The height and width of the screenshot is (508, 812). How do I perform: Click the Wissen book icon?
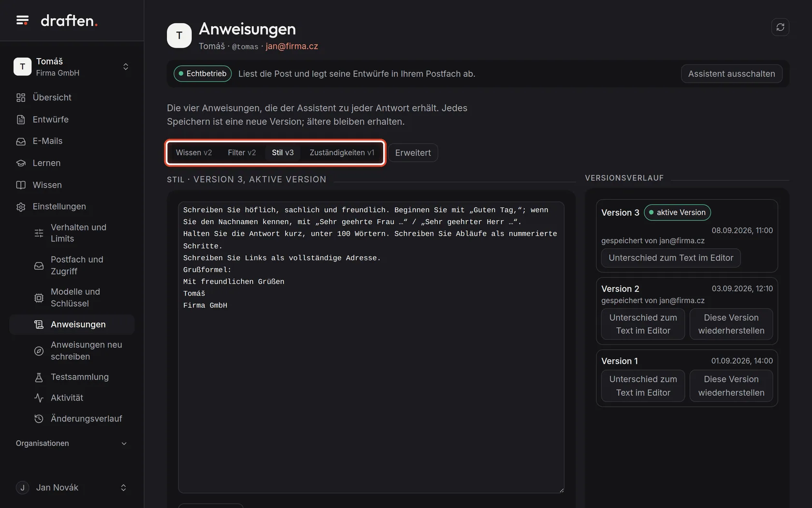[21, 185]
